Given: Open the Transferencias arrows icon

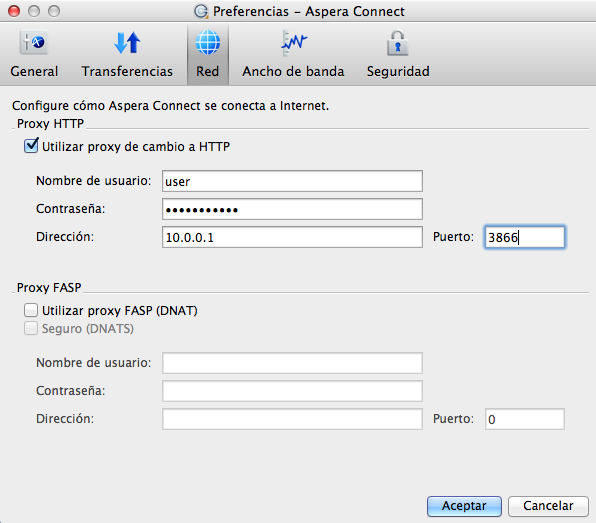Looking at the screenshot, I should pos(127,42).
